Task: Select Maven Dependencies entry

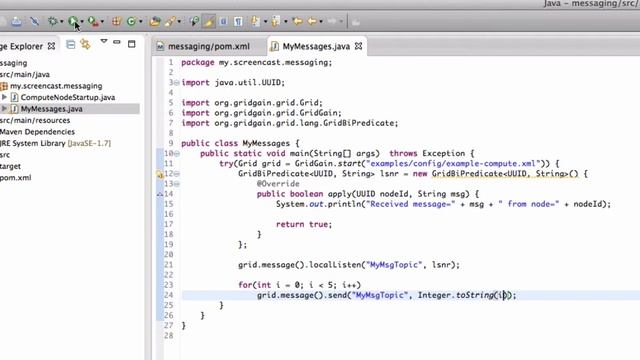Action: coord(37,131)
